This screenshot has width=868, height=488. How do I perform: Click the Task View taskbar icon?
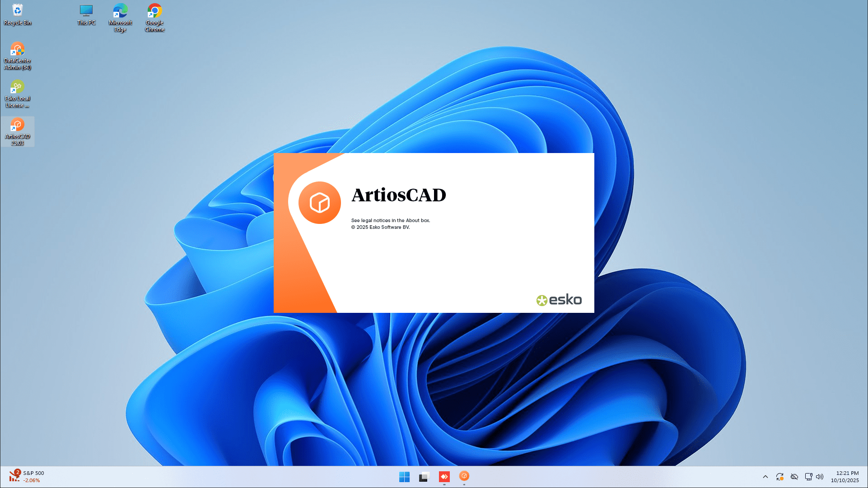pos(424,477)
